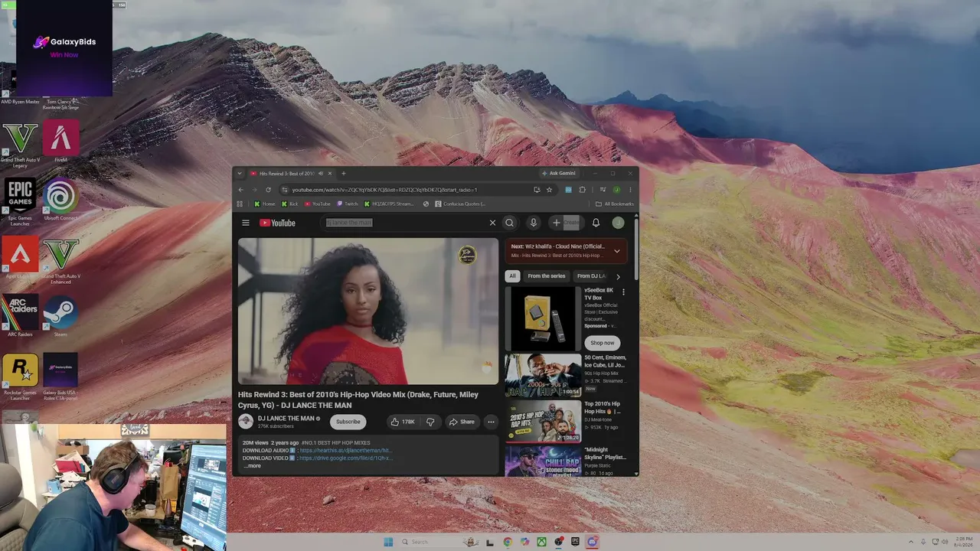
Task: Open the Chrome three-dot menu
Action: pyautogui.click(x=630, y=190)
